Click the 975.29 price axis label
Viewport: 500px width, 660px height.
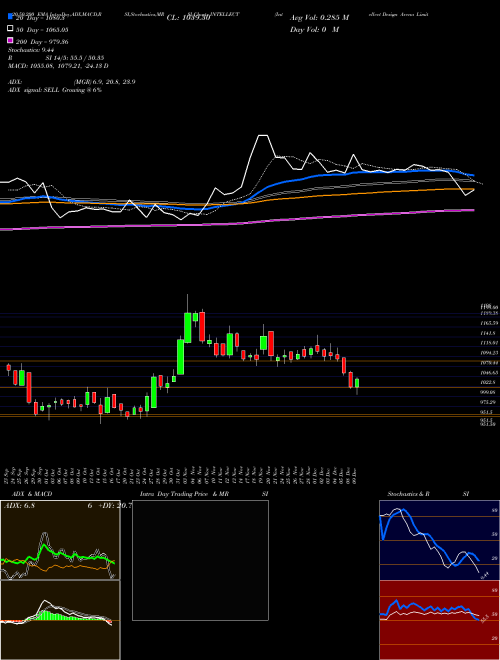[x=490, y=402]
